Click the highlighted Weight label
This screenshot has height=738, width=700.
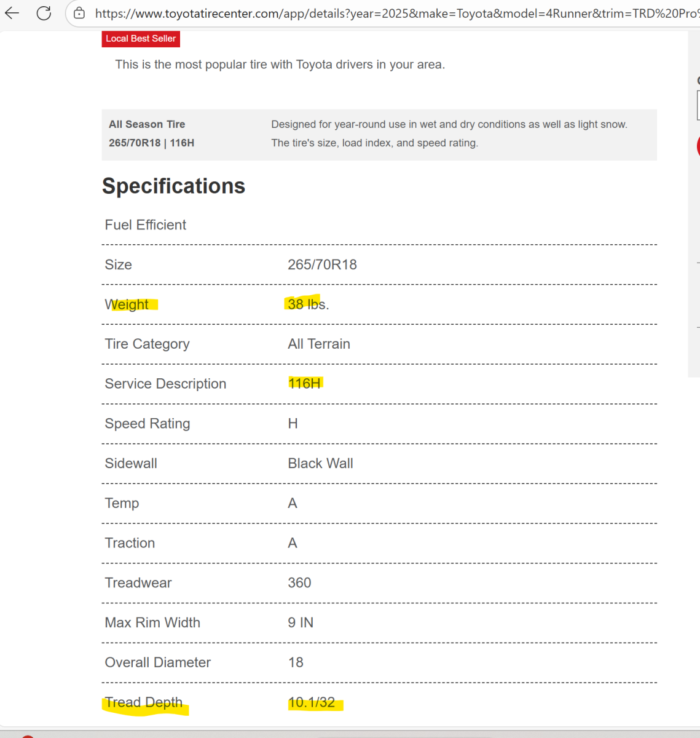click(127, 304)
